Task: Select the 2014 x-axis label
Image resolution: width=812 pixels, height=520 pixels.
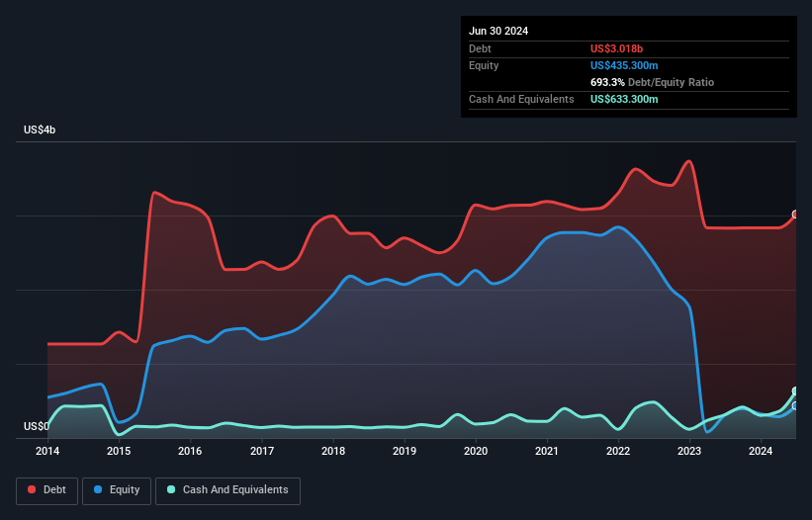Action: click(47, 451)
